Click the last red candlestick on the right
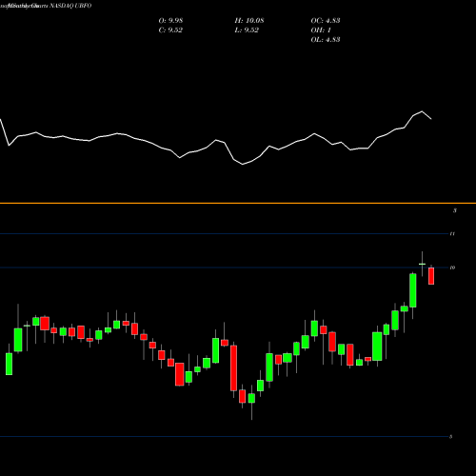The height and width of the screenshot is (476, 476). click(x=431, y=275)
